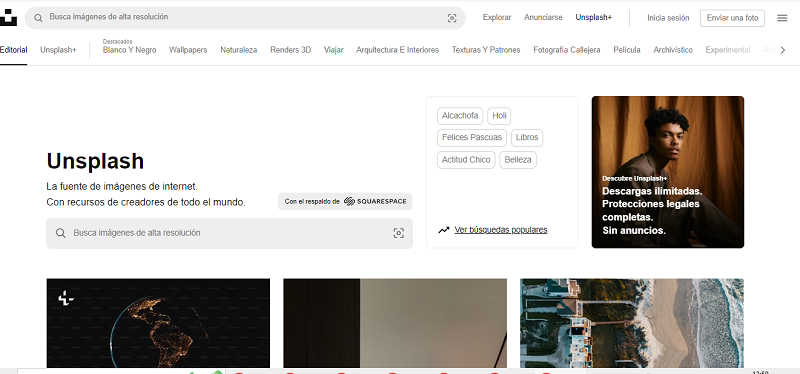The image size is (800, 374).
Task: Click the Holi search tag
Action: [499, 116]
